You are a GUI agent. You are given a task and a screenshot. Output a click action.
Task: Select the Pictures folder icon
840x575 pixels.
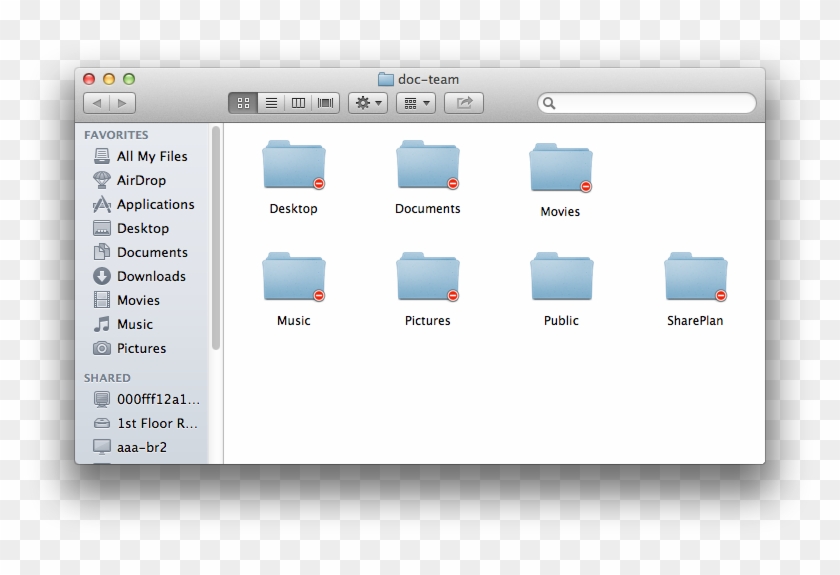click(x=428, y=277)
